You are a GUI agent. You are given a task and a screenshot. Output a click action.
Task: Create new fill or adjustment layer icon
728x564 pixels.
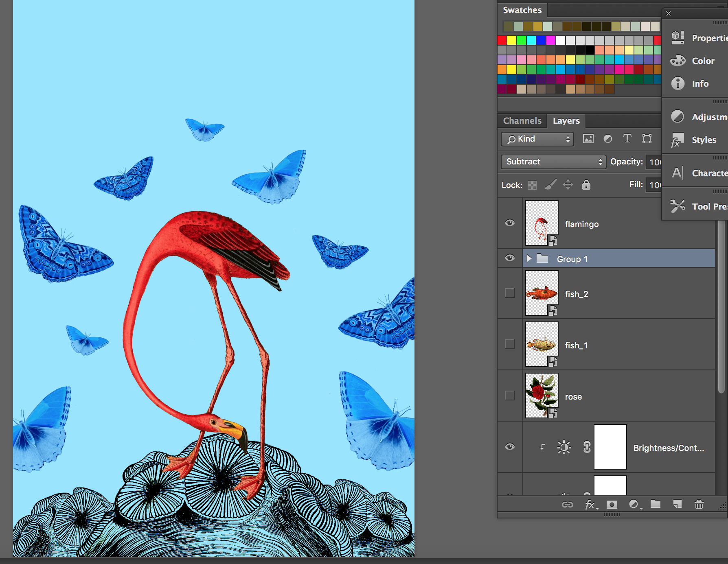pos(635,505)
